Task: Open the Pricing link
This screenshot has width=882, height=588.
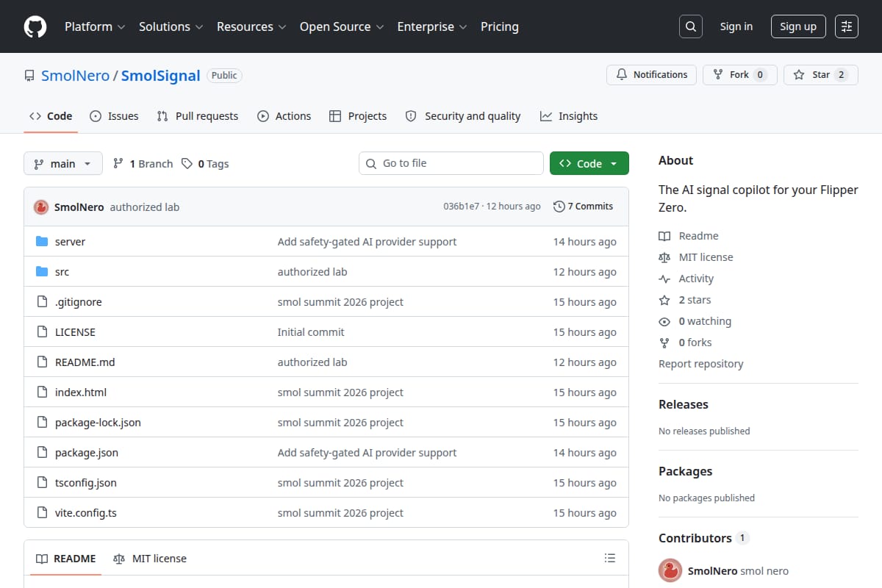Action: coord(500,26)
